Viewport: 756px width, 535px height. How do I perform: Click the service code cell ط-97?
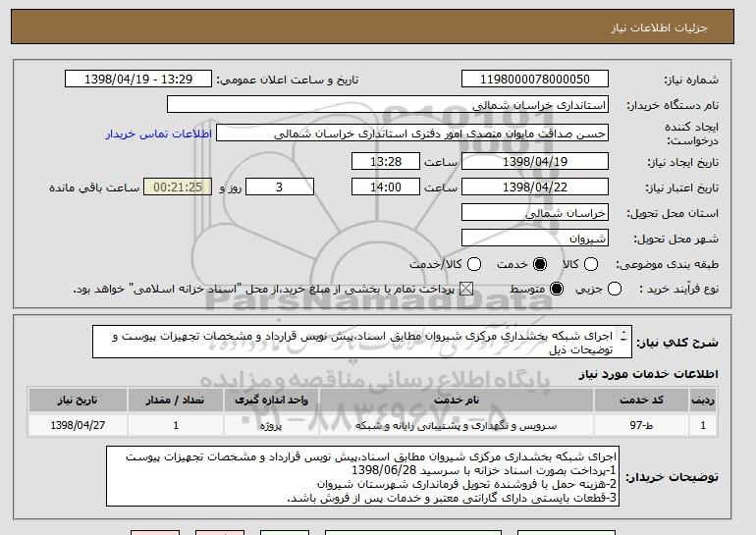tap(641, 425)
